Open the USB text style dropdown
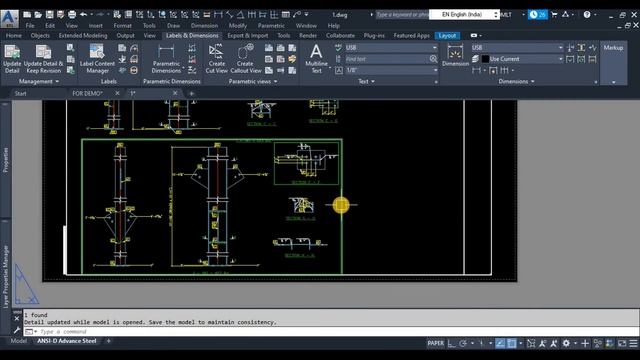 (x=391, y=48)
